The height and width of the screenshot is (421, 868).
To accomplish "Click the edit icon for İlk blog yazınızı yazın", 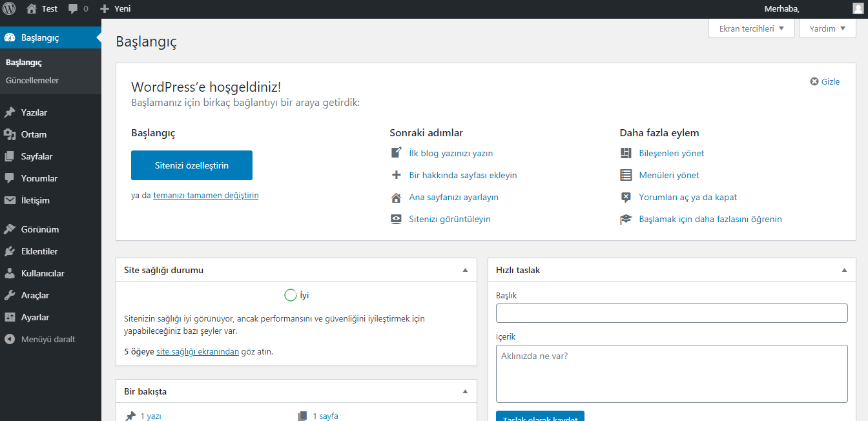I will tap(397, 153).
